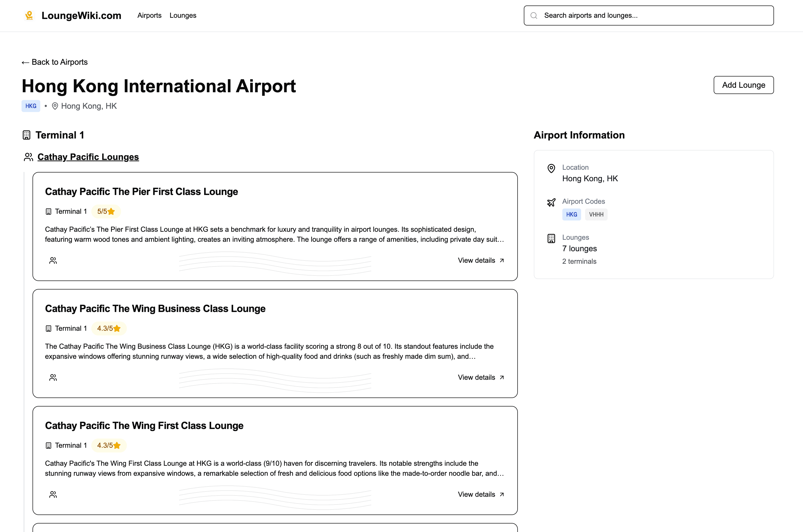Click terminal icon in The Wing Business Class card
The image size is (803, 532).
[x=49, y=329]
